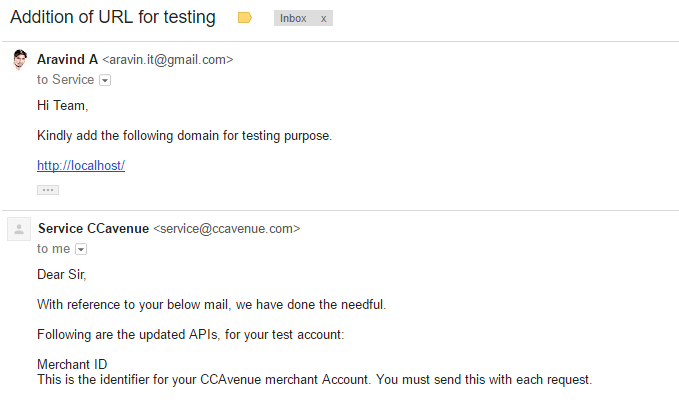Expand recipient details next to 'to me'
The image size is (679, 400).
pos(81,249)
